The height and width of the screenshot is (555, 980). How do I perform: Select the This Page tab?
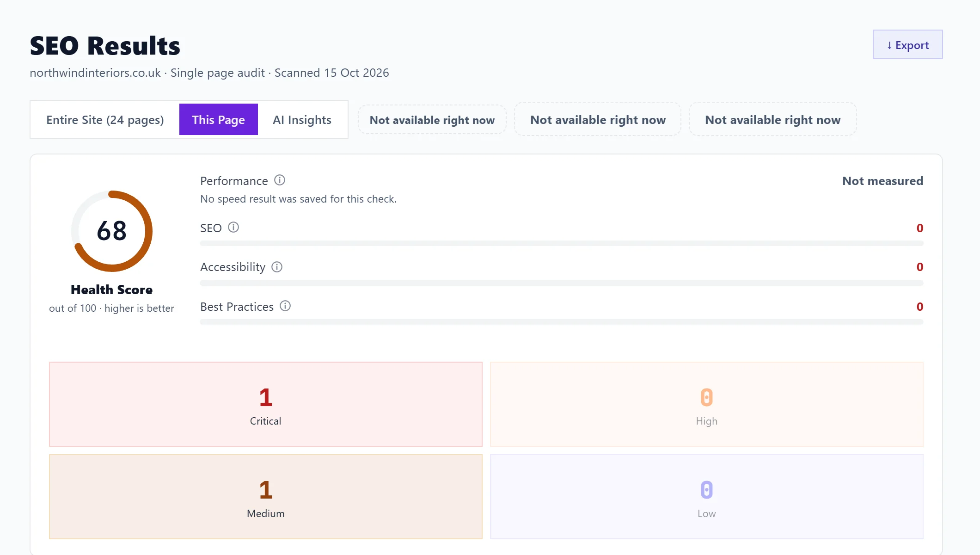point(218,119)
